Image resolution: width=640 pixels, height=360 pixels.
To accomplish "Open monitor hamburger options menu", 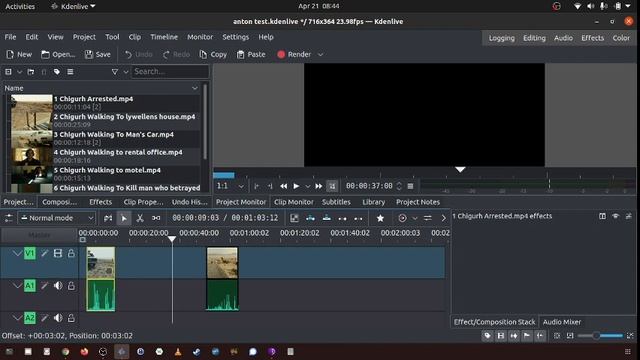I will pyautogui.click(x=410, y=186).
